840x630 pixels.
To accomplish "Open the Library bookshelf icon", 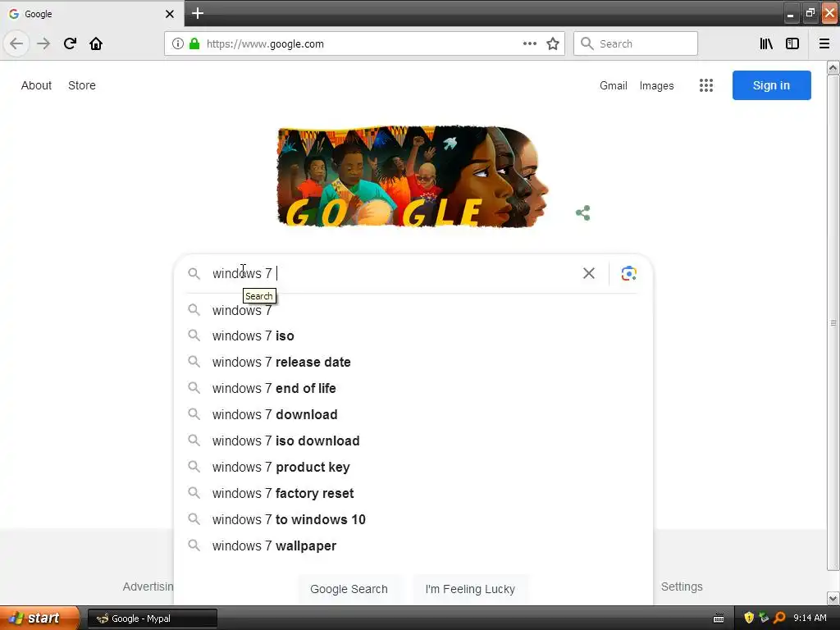I will 767,44.
